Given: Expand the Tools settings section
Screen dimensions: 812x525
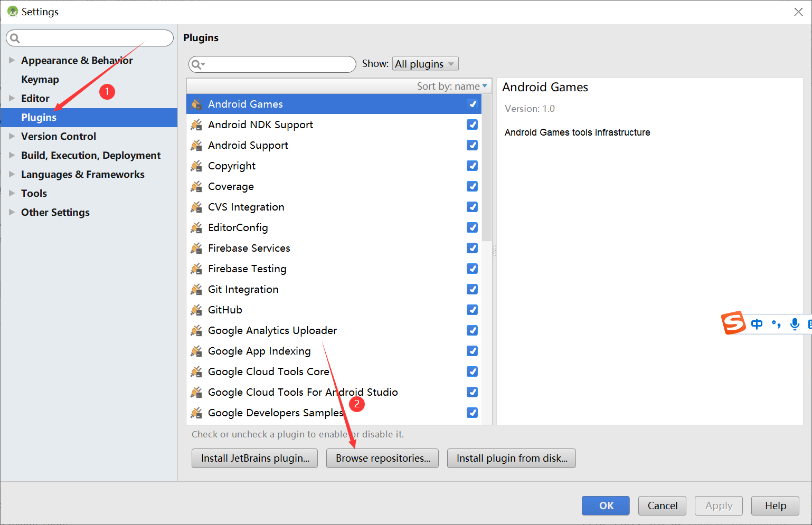Looking at the screenshot, I should click(12, 193).
